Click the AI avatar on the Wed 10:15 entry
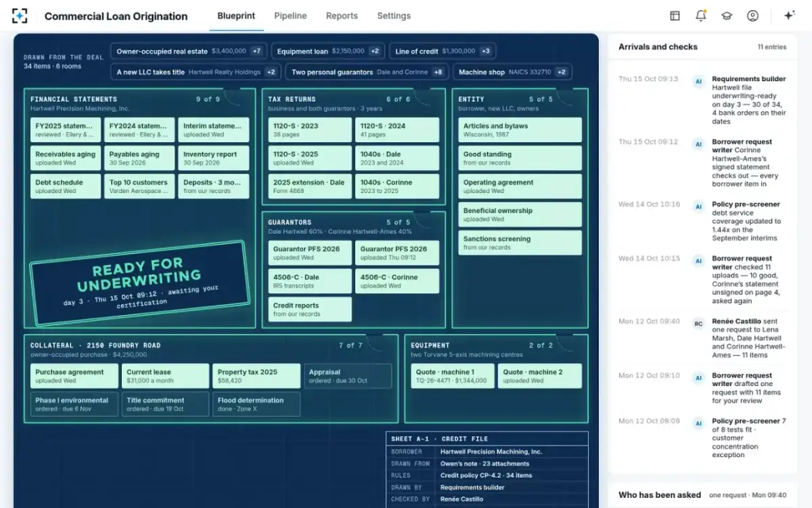Viewport: 812px width, 508px height. (698, 261)
